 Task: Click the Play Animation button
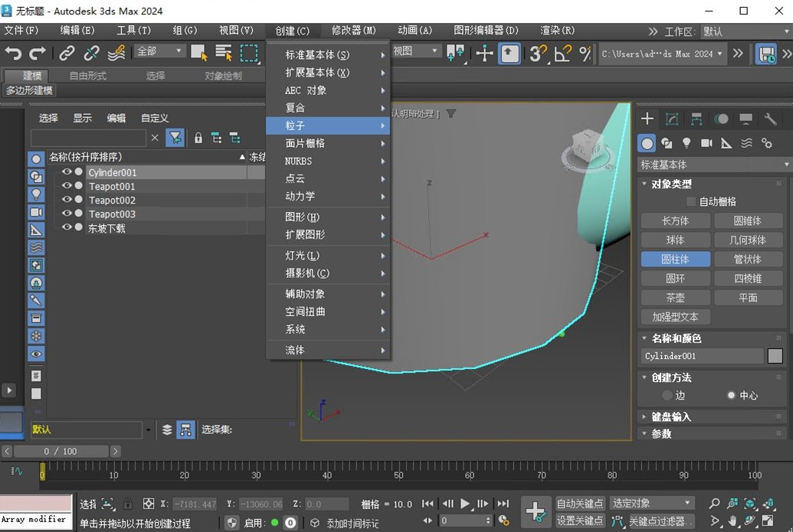[465, 504]
